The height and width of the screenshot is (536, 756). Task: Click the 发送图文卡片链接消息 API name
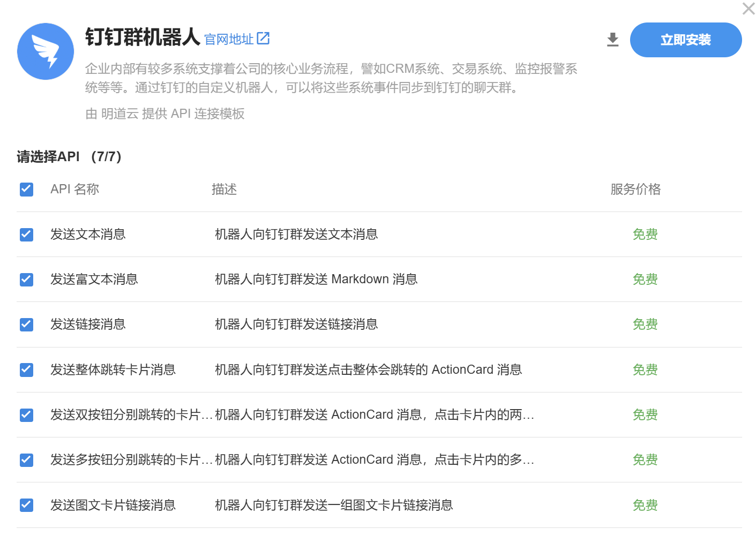point(113,505)
